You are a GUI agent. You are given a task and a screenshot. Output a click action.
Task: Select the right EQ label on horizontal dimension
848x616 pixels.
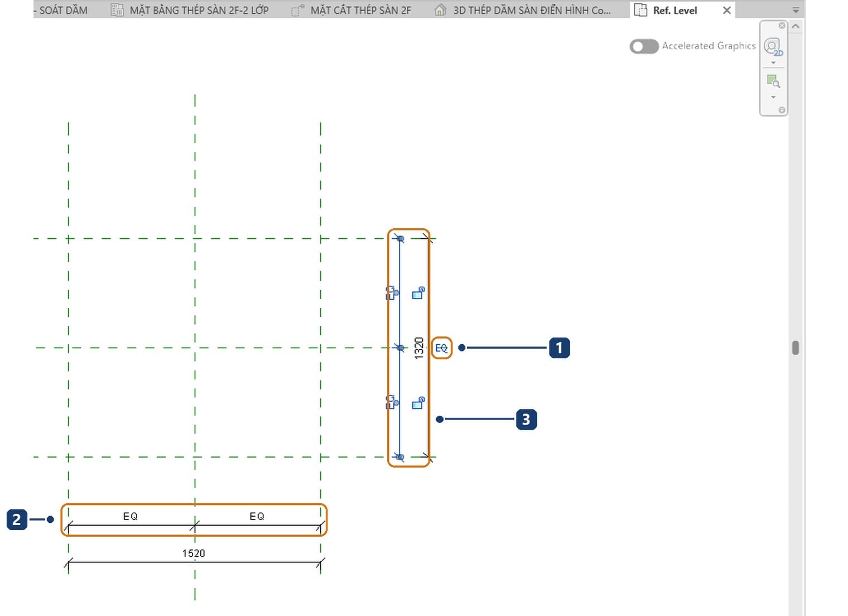[257, 516]
